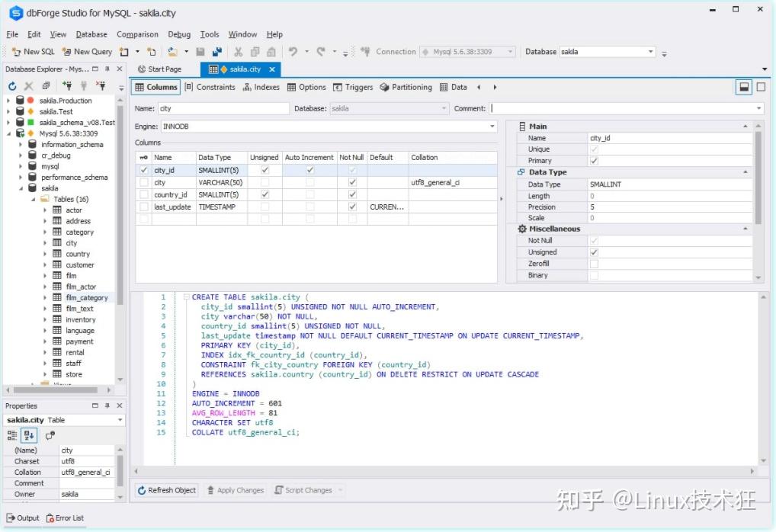The height and width of the screenshot is (532, 776).
Task: Toggle Primary checkbox in Main properties
Action: [x=594, y=161]
